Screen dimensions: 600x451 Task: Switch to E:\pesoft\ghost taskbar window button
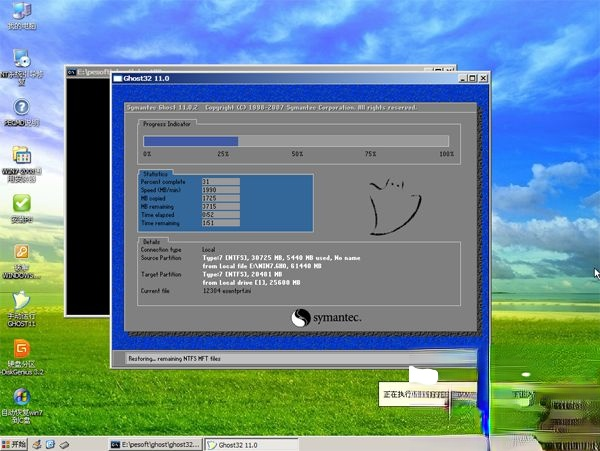pyautogui.click(x=155, y=444)
